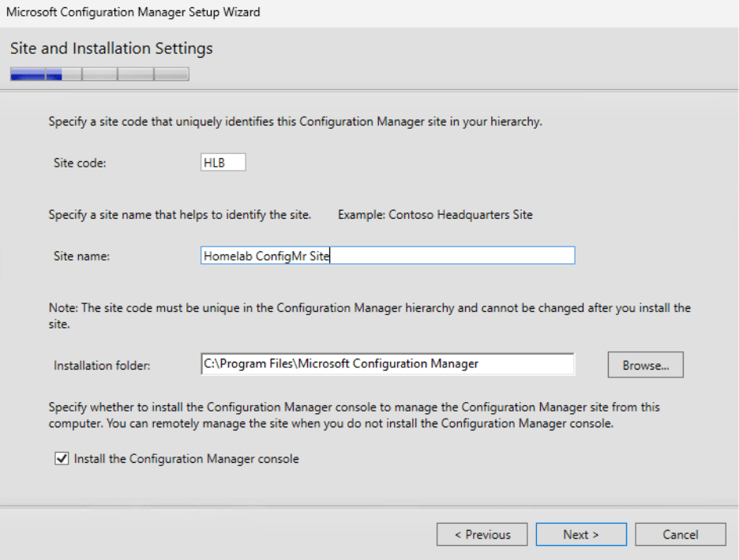739x560 pixels.
Task: Click the Example: Contoso Headquarters Site label
Action: click(x=435, y=214)
